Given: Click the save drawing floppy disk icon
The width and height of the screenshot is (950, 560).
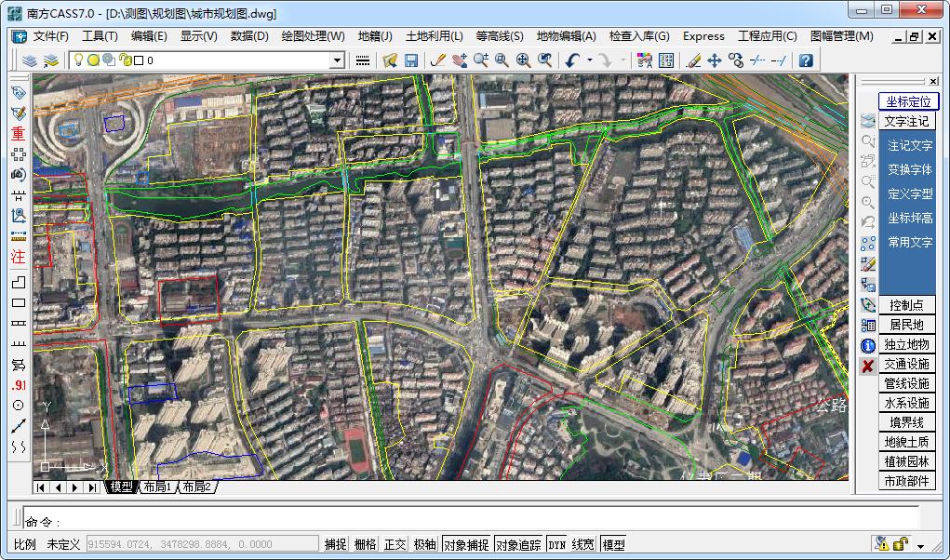Looking at the screenshot, I should 411,60.
